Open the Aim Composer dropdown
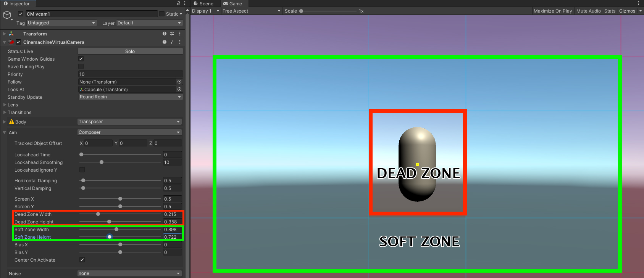 129,132
